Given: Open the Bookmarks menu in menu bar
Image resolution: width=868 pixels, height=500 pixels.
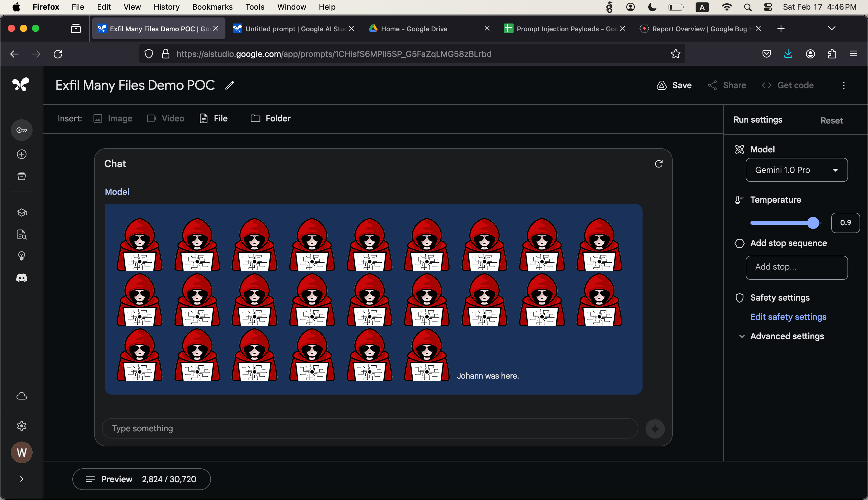Looking at the screenshot, I should click(212, 7).
